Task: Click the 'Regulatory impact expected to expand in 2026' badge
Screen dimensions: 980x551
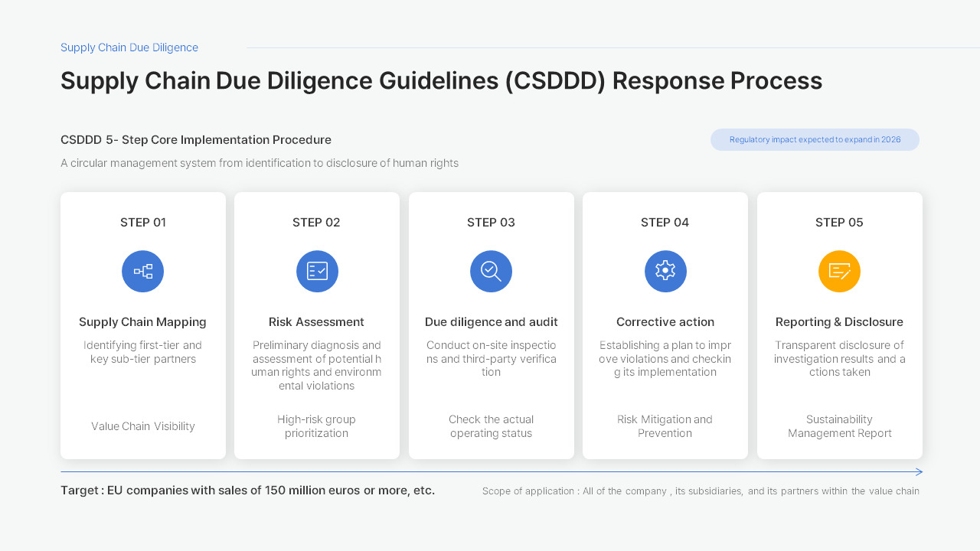Action: point(815,140)
